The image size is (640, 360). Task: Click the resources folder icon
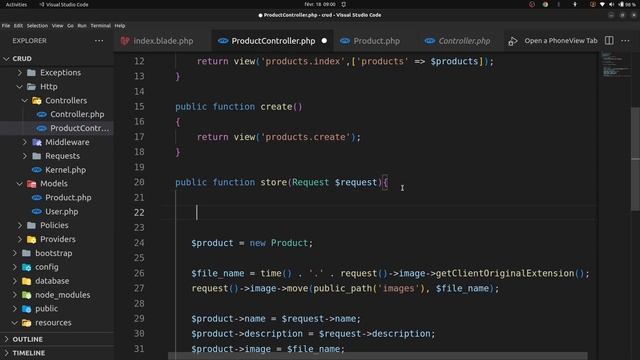(27, 322)
